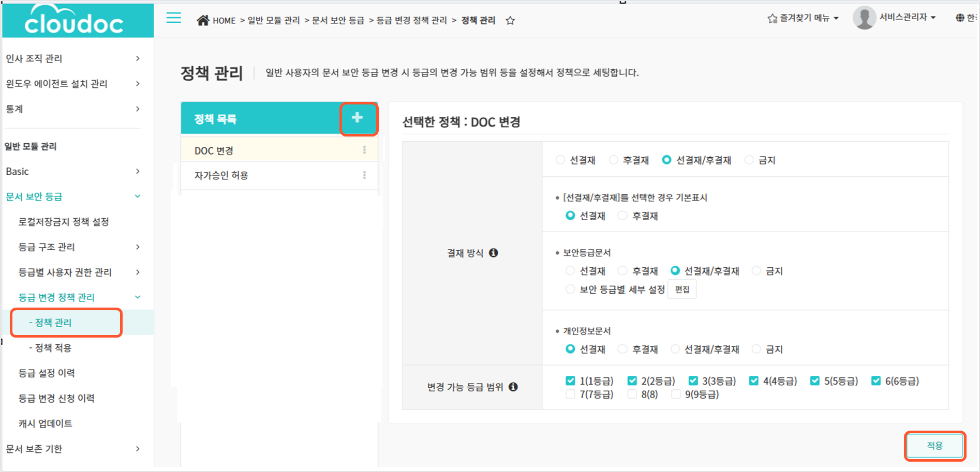Select 보안 등급별 세부 설정 radio
The image size is (980, 472).
coord(570,290)
